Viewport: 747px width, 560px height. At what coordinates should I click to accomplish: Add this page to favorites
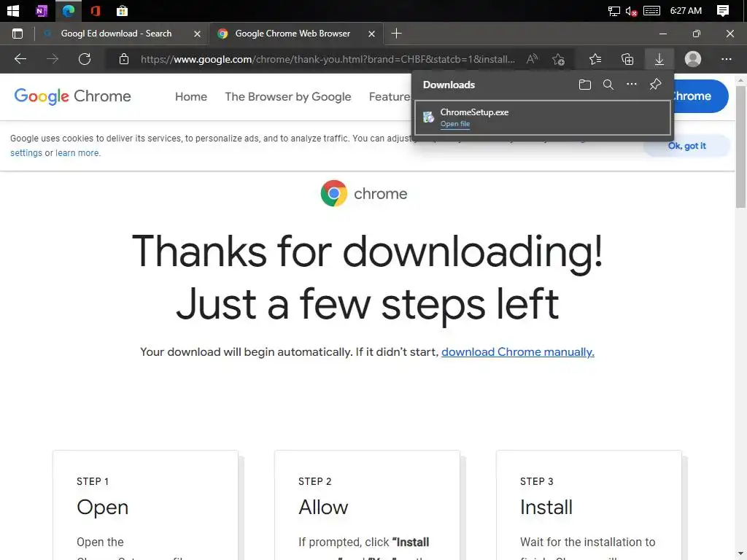(558, 59)
